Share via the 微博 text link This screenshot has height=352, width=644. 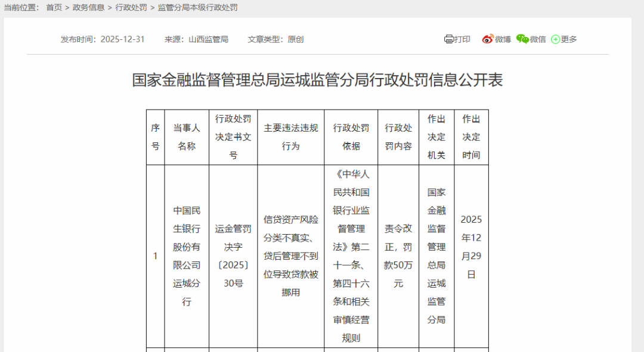tap(503, 39)
